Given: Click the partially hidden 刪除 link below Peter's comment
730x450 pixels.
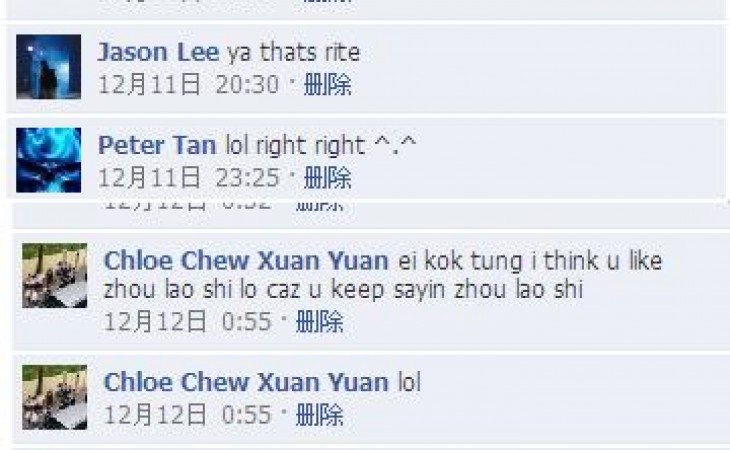Looking at the screenshot, I should click(320, 206).
